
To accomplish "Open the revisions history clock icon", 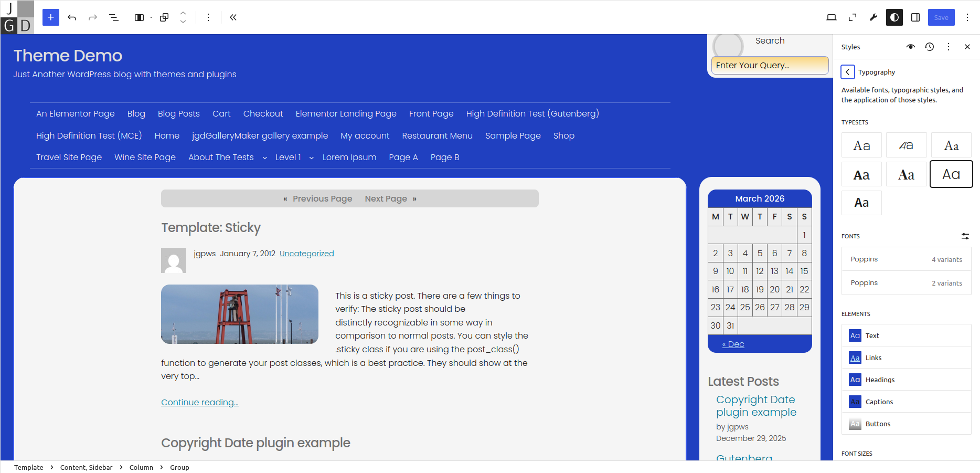I will (929, 47).
